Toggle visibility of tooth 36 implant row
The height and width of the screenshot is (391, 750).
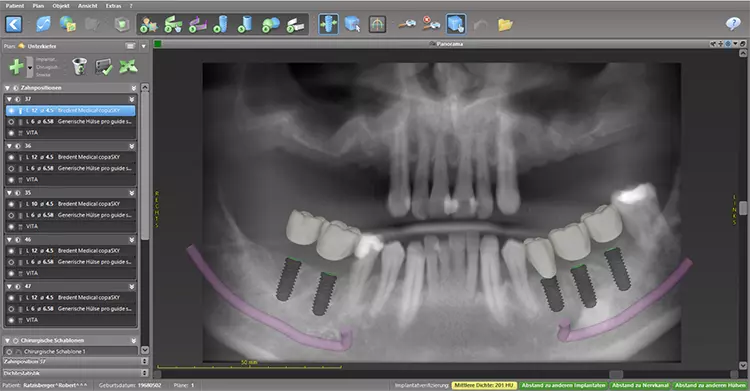(x=11, y=157)
